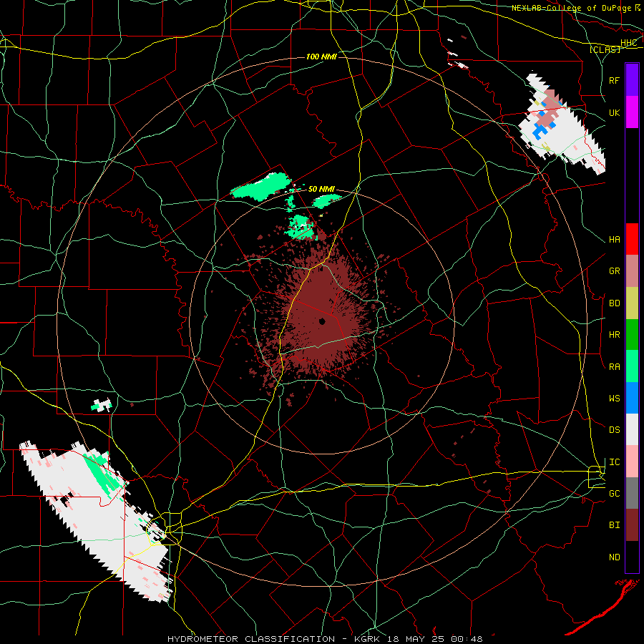Click the 50 NMI range ring label
Screen dimensions: 644x644
click(321, 189)
